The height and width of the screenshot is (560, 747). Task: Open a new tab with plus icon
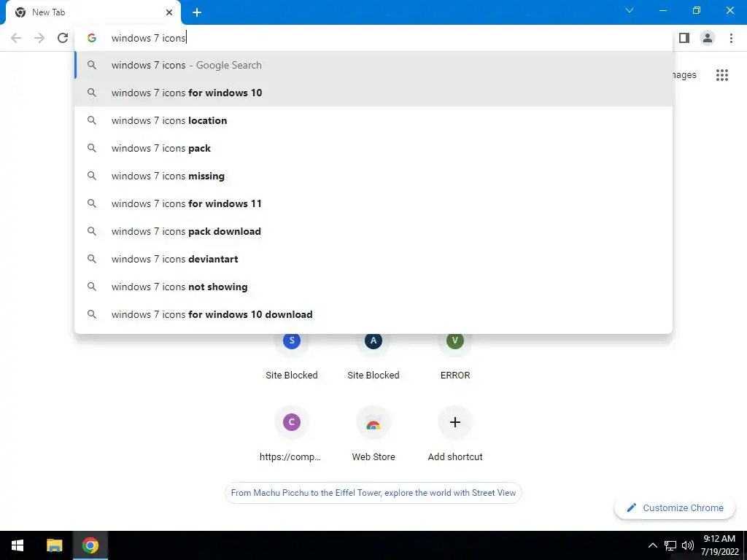[197, 13]
